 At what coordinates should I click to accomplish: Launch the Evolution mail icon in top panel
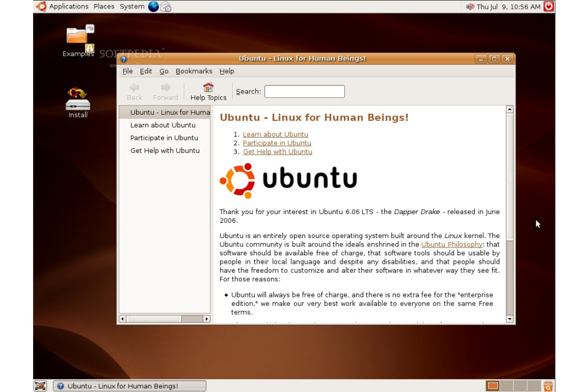click(166, 7)
